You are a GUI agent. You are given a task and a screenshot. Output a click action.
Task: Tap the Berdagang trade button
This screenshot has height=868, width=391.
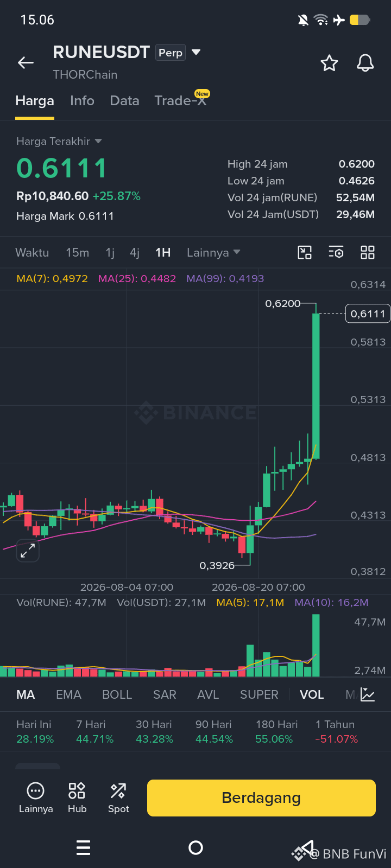click(x=261, y=798)
